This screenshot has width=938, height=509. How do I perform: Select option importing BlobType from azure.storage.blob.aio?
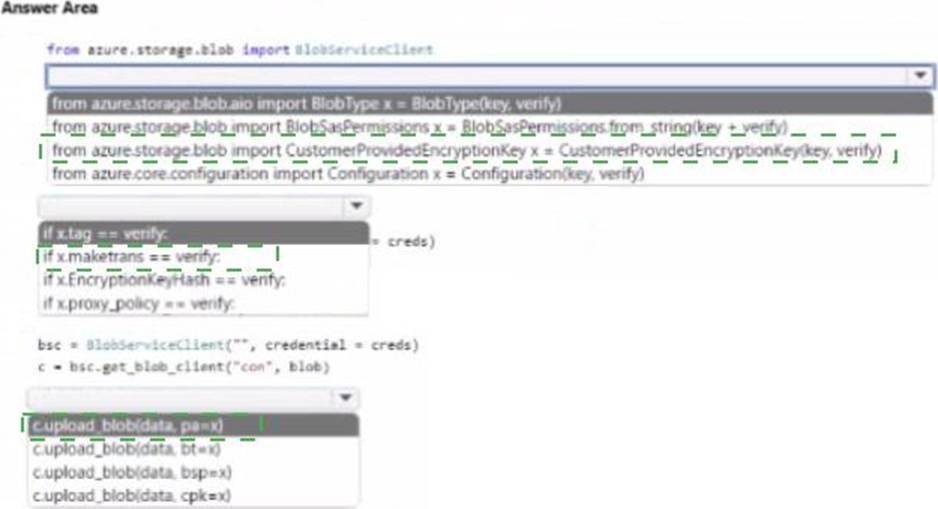click(x=489, y=103)
